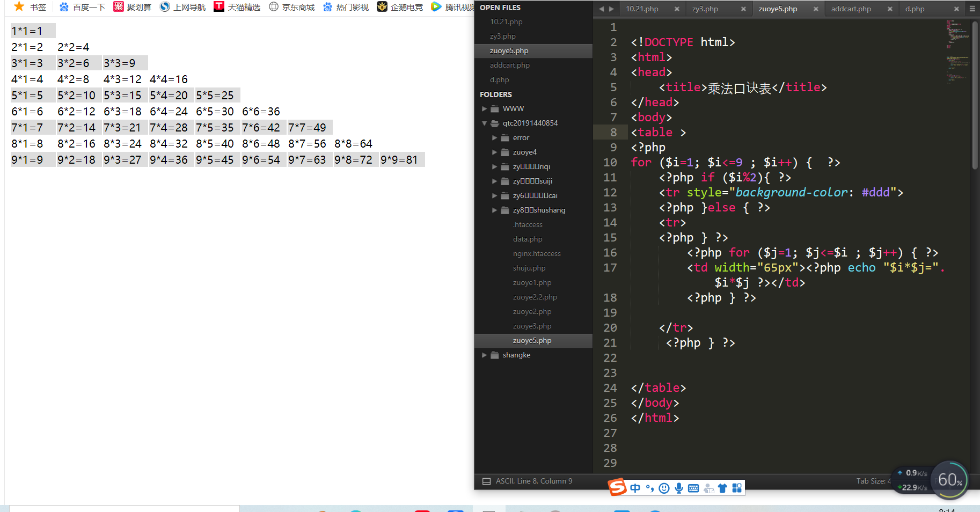Open data.php from the folder sidebar

click(528, 239)
